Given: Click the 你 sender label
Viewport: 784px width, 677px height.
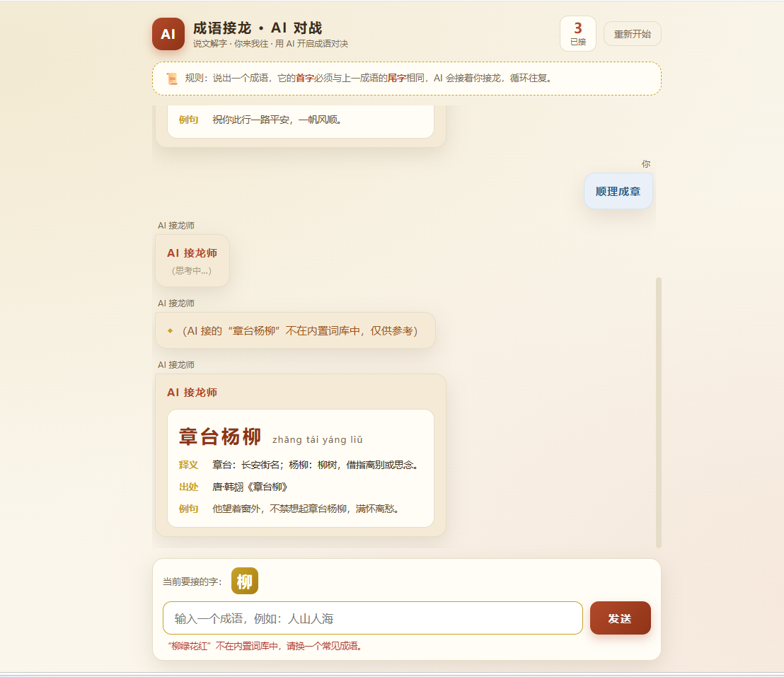Looking at the screenshot, I should [x=646, y=163].
